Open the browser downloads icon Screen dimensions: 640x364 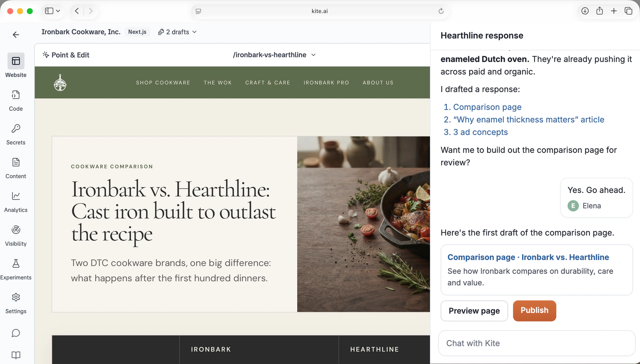coord(585,11)
